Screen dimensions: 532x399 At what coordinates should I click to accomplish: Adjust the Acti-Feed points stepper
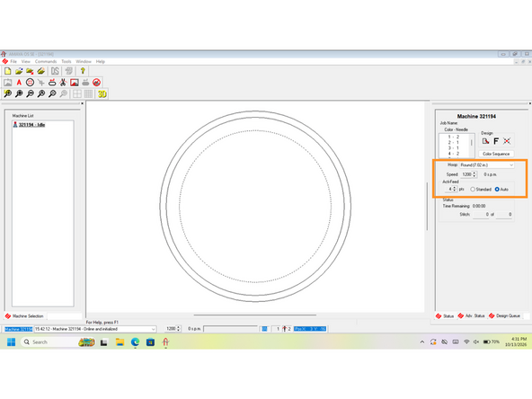(455, 189)
